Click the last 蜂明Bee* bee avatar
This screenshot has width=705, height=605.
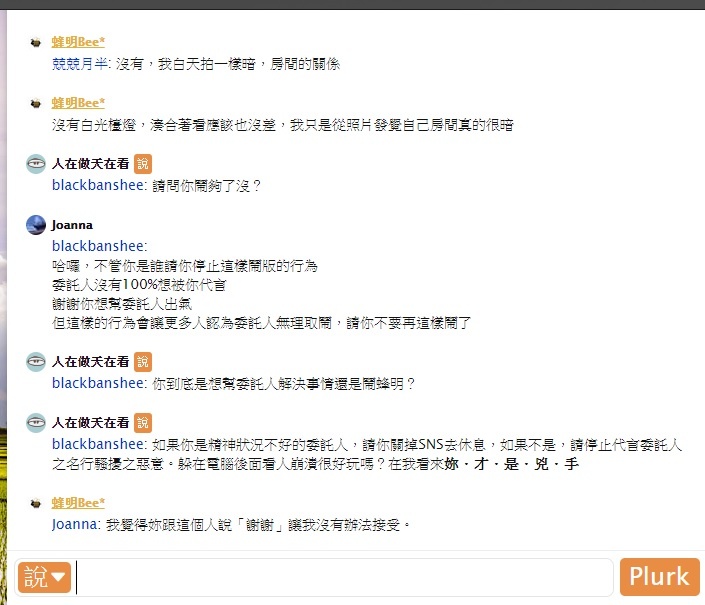36,504
